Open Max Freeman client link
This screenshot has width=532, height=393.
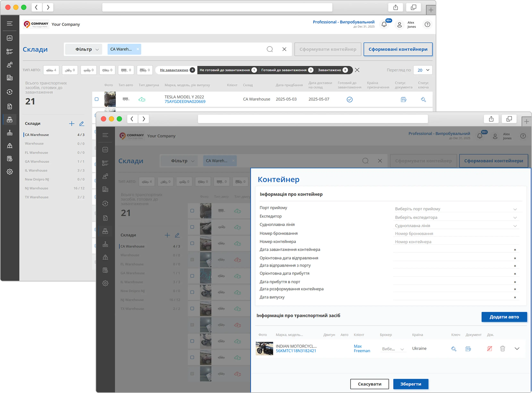coord(362,348)
